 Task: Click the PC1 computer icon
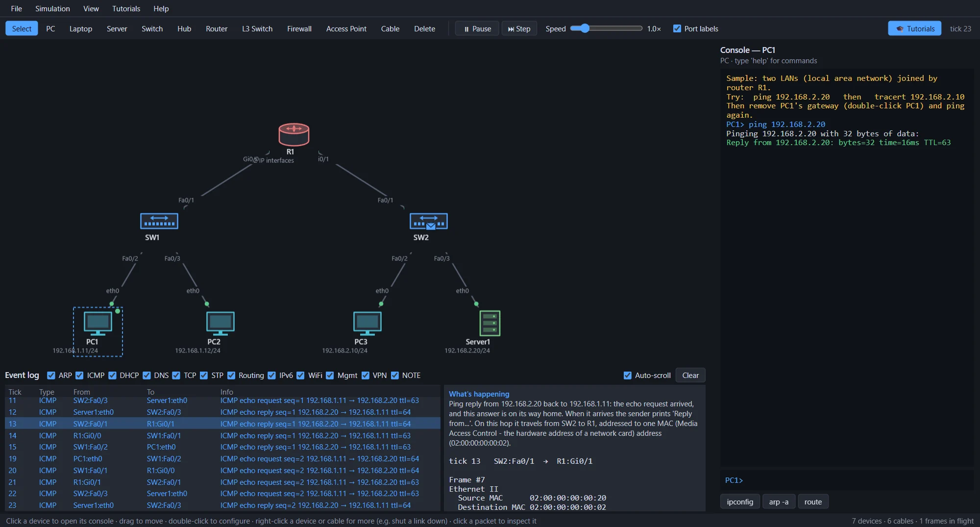click(98, 324)
